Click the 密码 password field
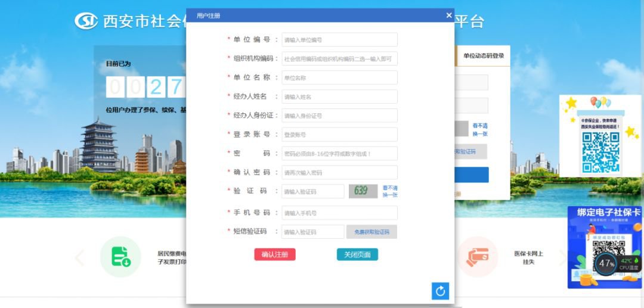The image size is (644, 308). (339, 154)
